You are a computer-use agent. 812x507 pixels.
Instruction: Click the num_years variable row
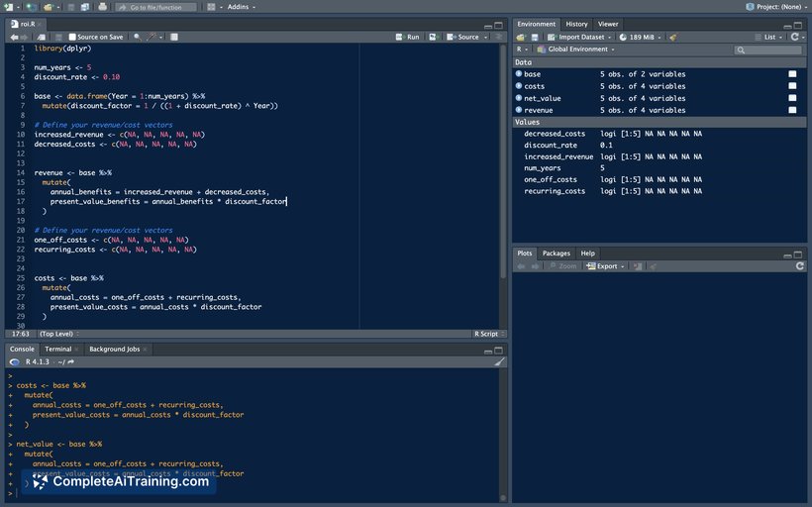[x=659, y=167]
